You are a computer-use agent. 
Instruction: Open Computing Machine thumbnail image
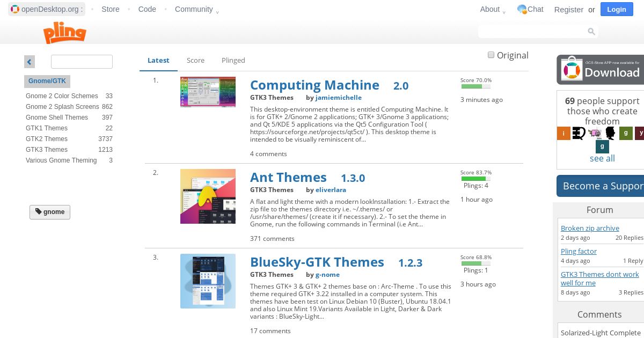click(x=208, y=92)
